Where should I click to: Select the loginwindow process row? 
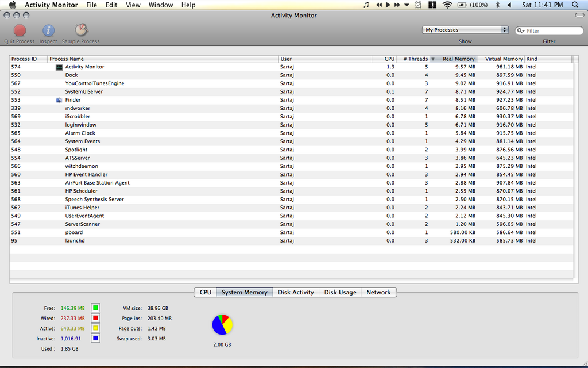pos(291,125)
